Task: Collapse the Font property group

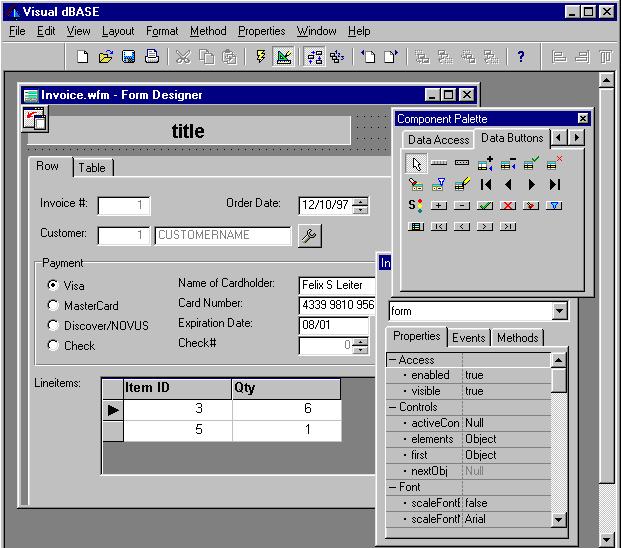Action: pos(392,487)
